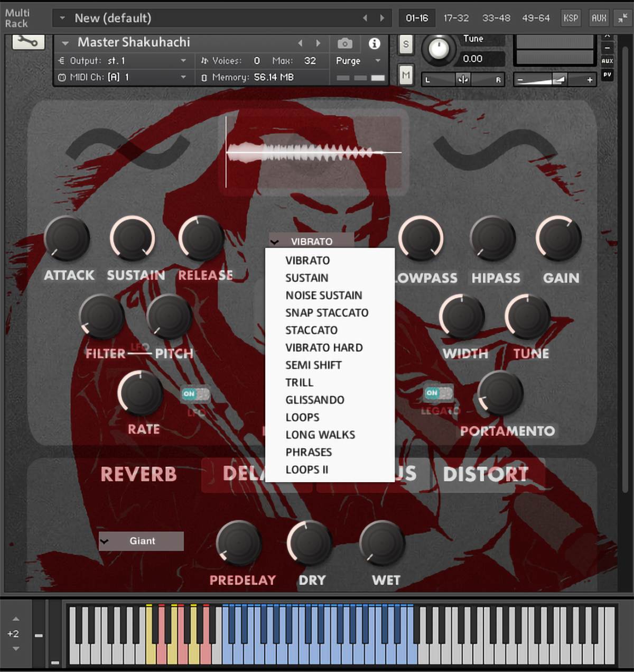Click the pan center icon on pan bar
634x672 pixels.
coord(463,80)
